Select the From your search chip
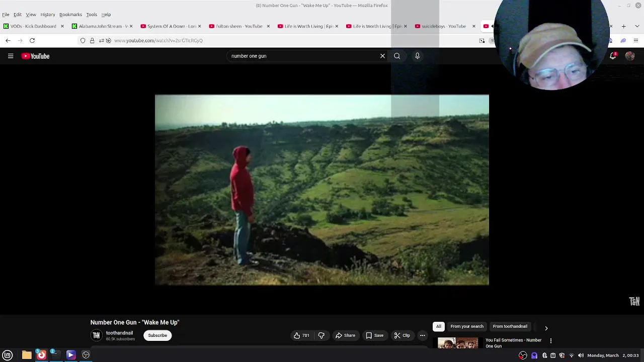644x362 pixels. [467, 326]
